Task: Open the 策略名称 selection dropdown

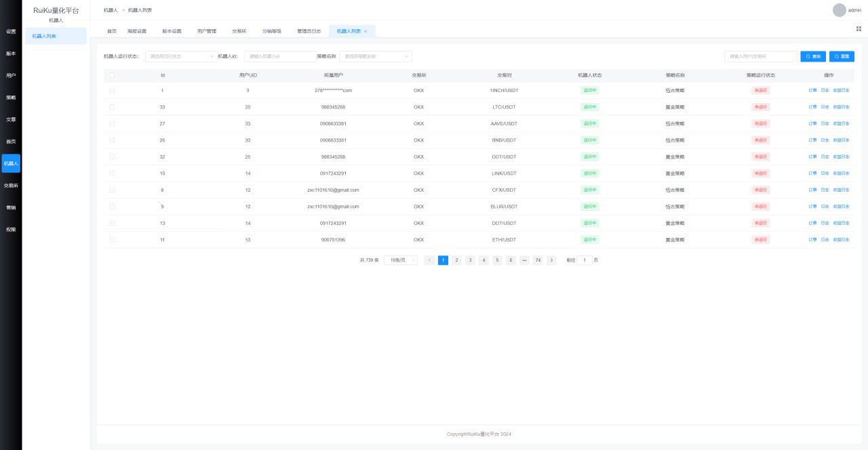Action: pyautogui.click(x=375, y=56)
